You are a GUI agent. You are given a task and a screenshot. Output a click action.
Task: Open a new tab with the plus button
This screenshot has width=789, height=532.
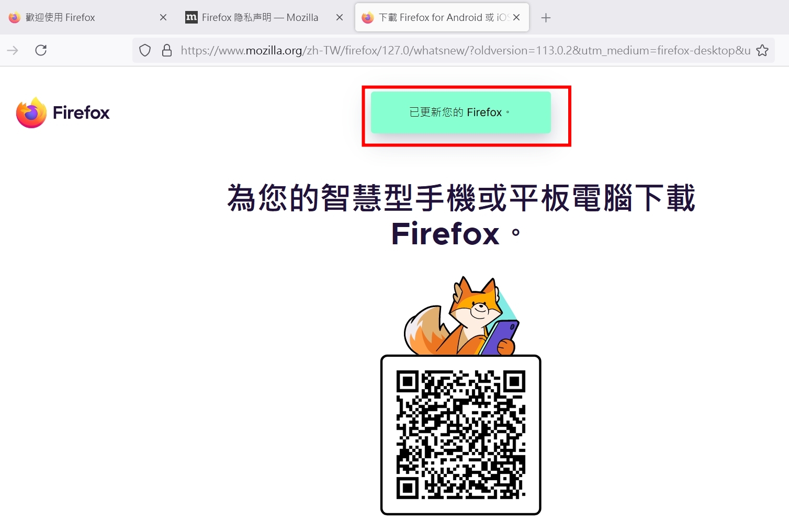coord(546,18)
